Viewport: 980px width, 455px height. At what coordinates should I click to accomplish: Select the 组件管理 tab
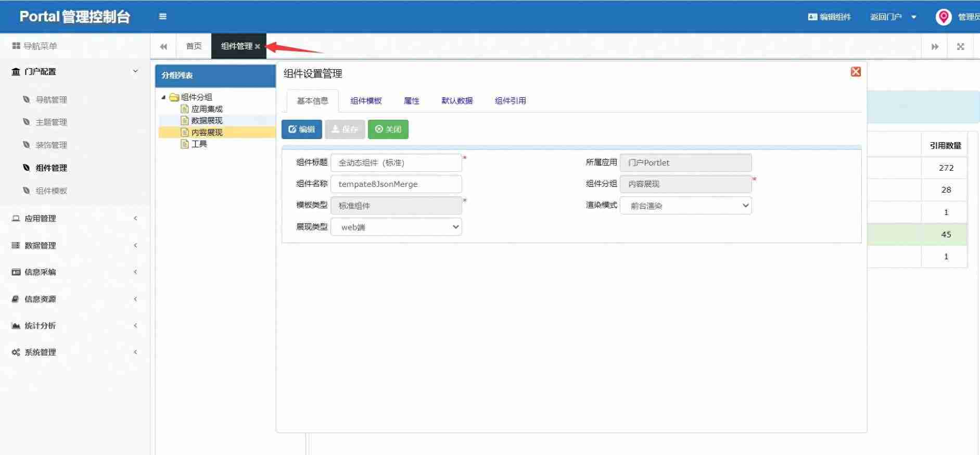[x=236, y=46]
